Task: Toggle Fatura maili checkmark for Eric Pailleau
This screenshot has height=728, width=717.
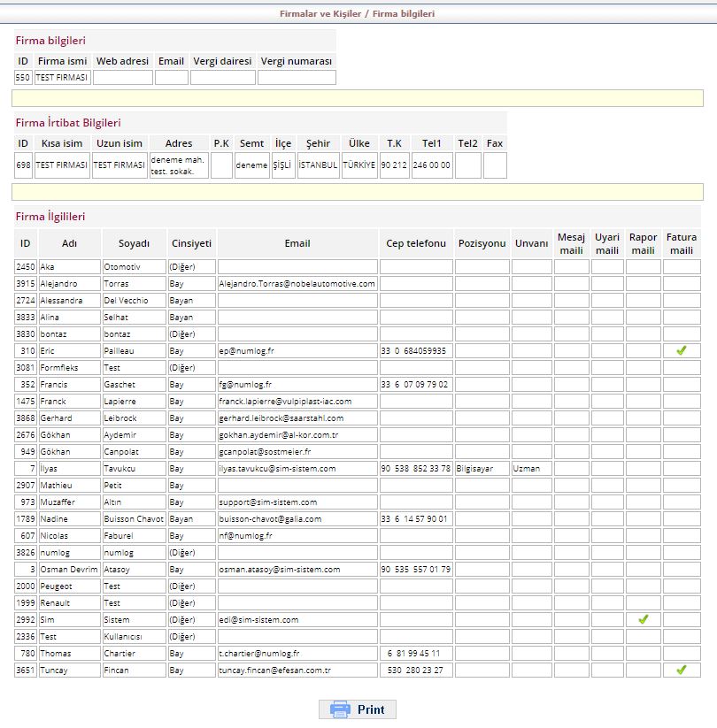Action: point(681,351)
